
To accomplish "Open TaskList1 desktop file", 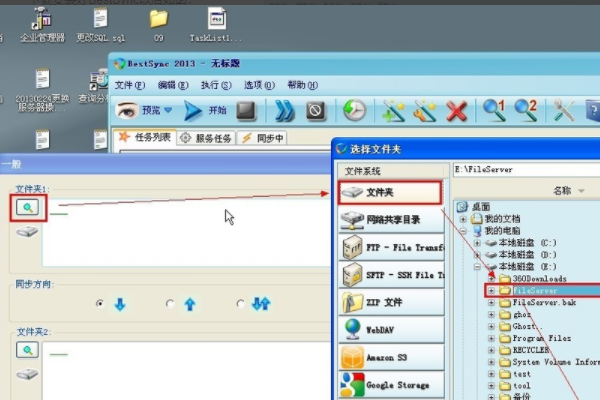I will click(216, 25).
